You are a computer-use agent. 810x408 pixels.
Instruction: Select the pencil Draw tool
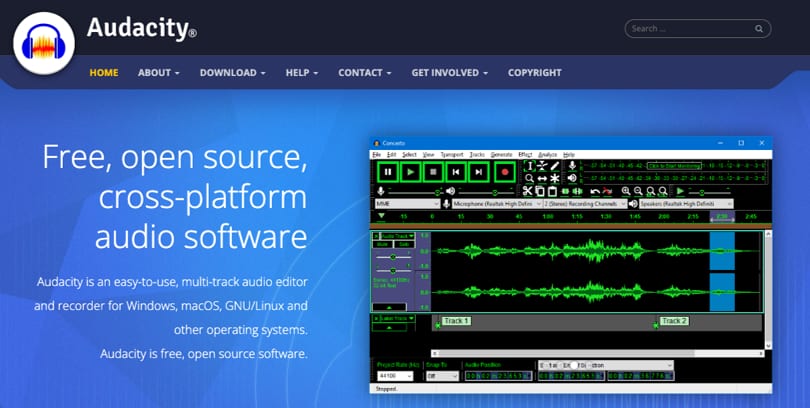pyautogui.click(x=554, y=165)
